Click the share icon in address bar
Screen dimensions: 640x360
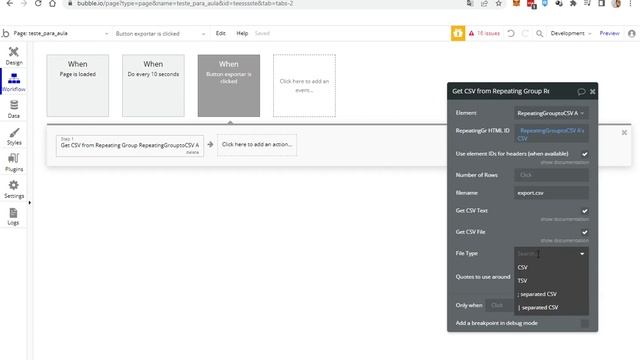pyautogui.click(x=484, y=3)
